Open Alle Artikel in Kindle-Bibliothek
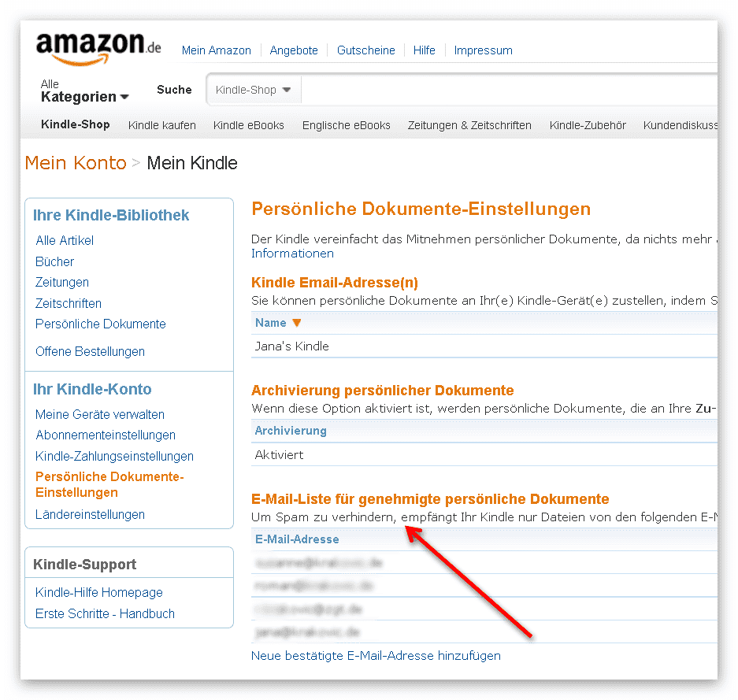738x700 pixels. pos(65,240)
